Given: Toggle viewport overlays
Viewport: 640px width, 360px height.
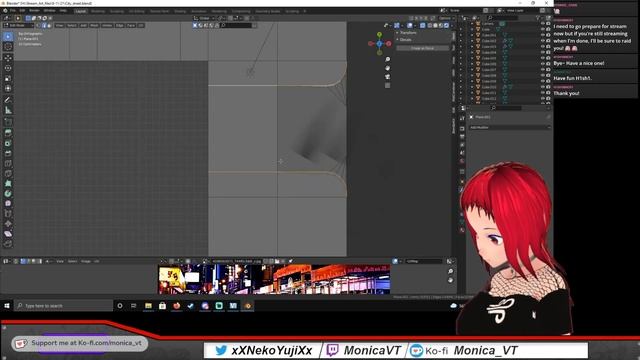Looking at the screenshot, I should coord(410,25).
